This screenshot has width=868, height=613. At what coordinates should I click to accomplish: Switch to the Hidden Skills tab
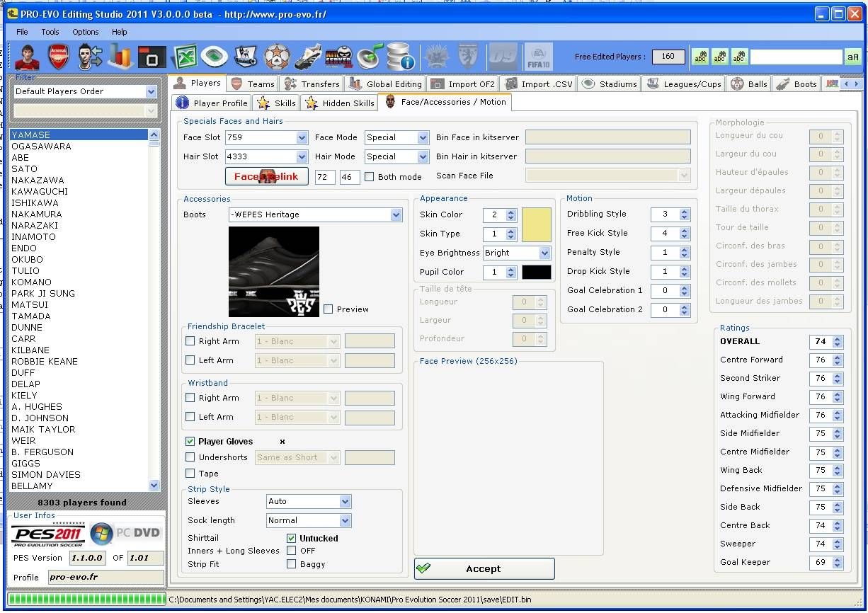pos(339,103)
